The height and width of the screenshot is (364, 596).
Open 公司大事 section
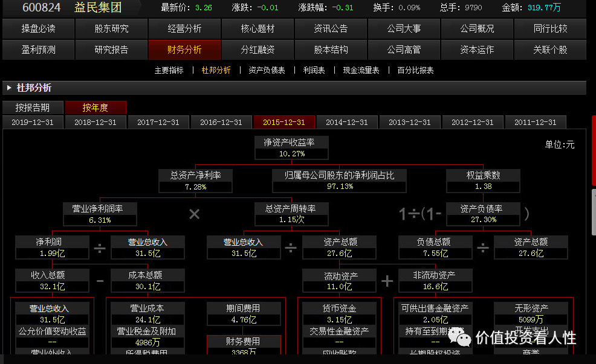[x=404, y=28]
